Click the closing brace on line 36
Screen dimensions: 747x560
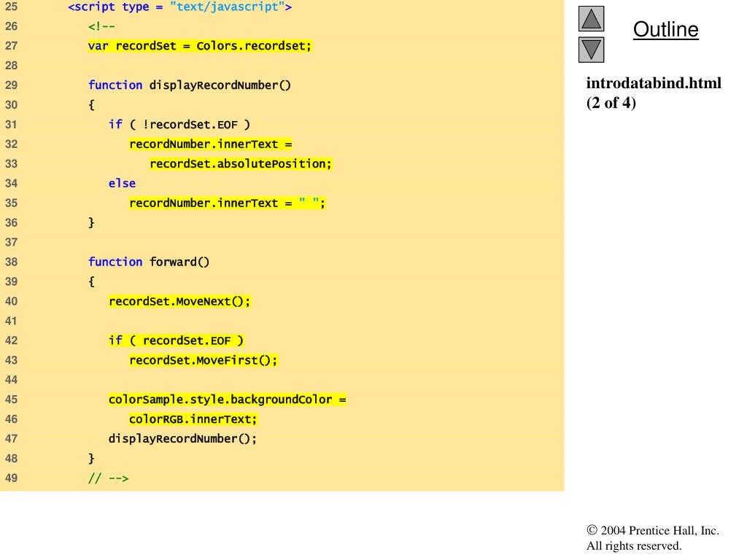click(91, 223)
